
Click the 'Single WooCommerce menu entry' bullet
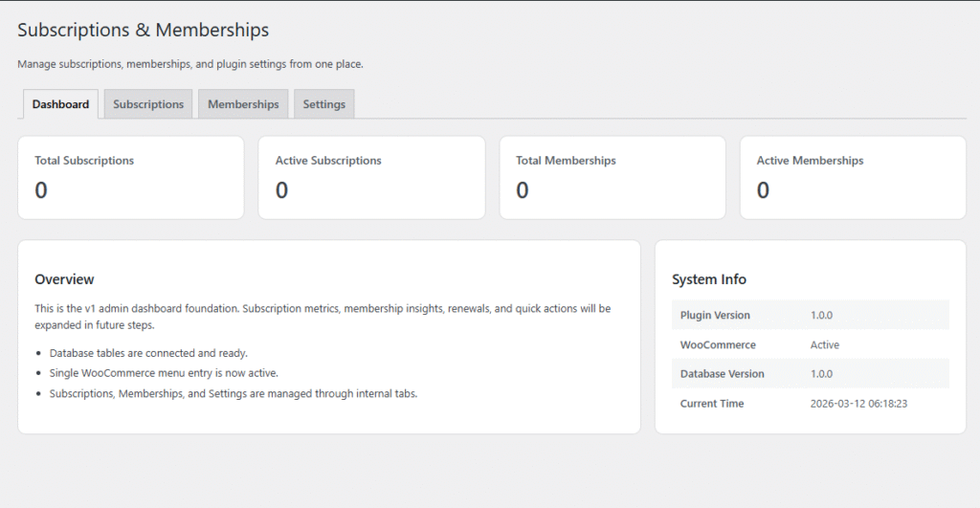pyautogui.click(x=164, y=372)
